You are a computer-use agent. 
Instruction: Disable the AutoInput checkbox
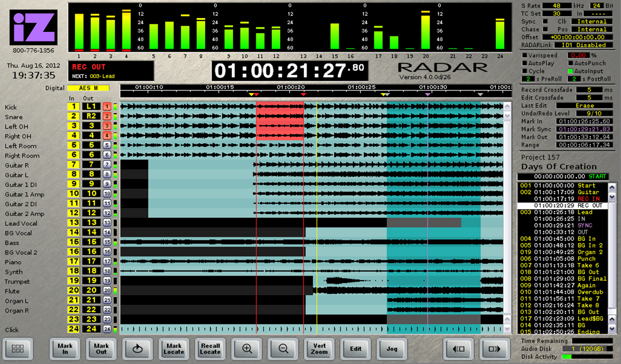[571, 71]
